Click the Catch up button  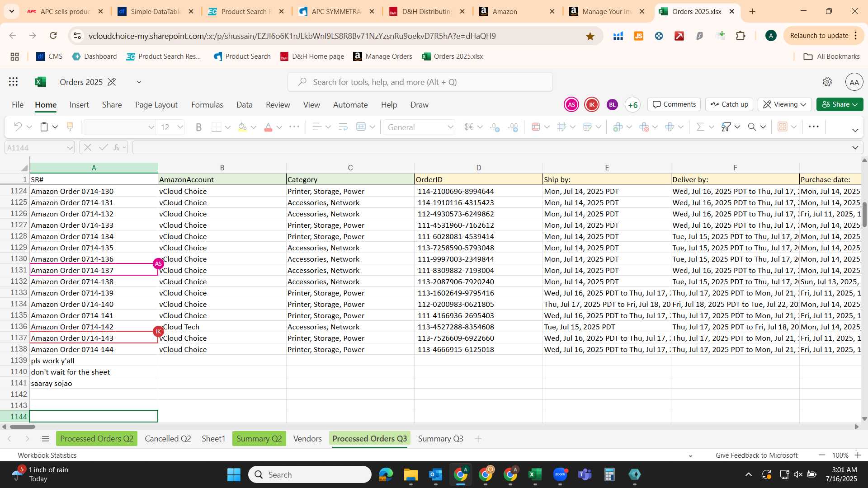pyautogui.click(x=729, y=104)
